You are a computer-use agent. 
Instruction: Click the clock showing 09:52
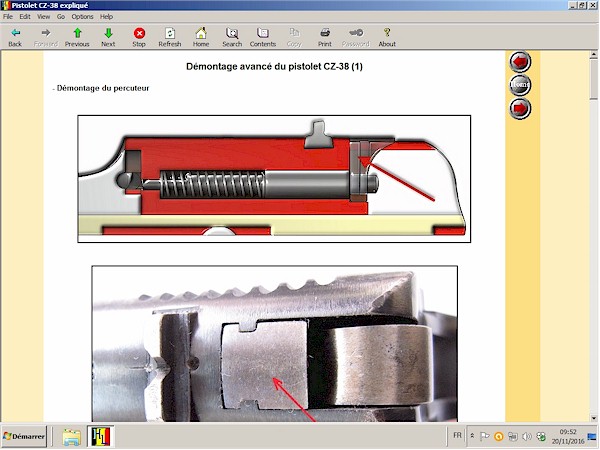[x=568, y=436]
